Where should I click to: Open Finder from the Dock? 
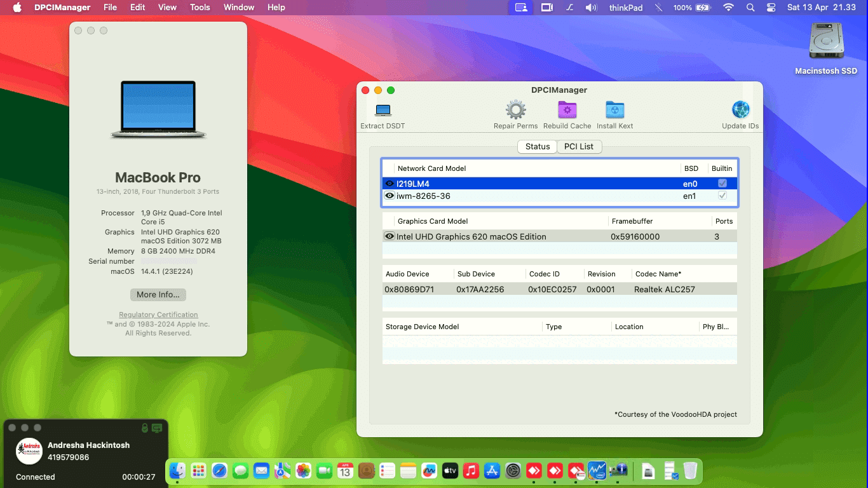178,471
